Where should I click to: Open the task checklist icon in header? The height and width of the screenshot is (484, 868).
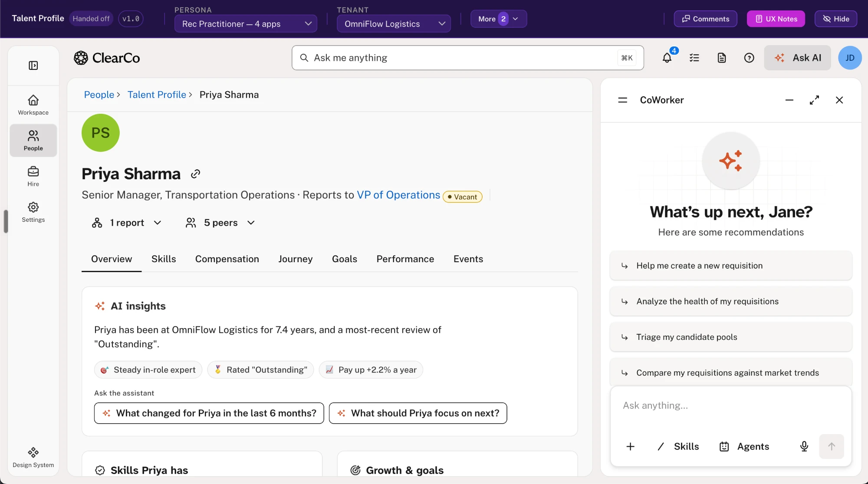pyautogui.click(x=694, y=58)
